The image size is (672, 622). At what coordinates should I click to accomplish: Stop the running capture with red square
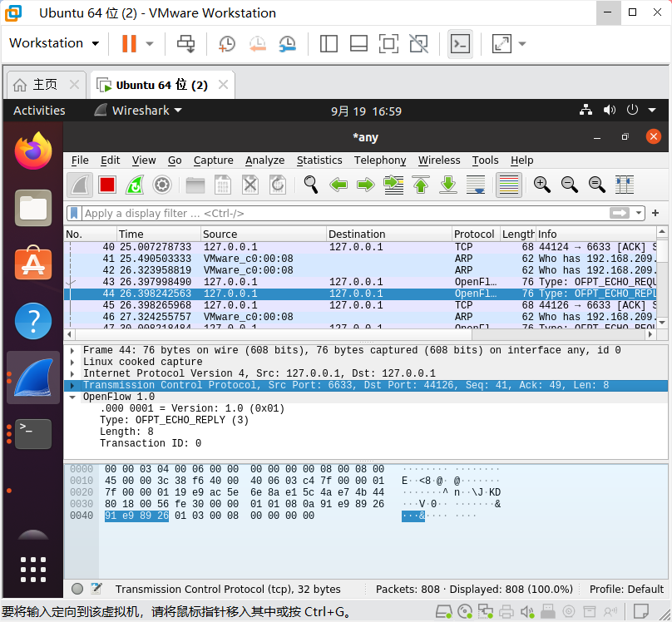click(x=107, y=185)
